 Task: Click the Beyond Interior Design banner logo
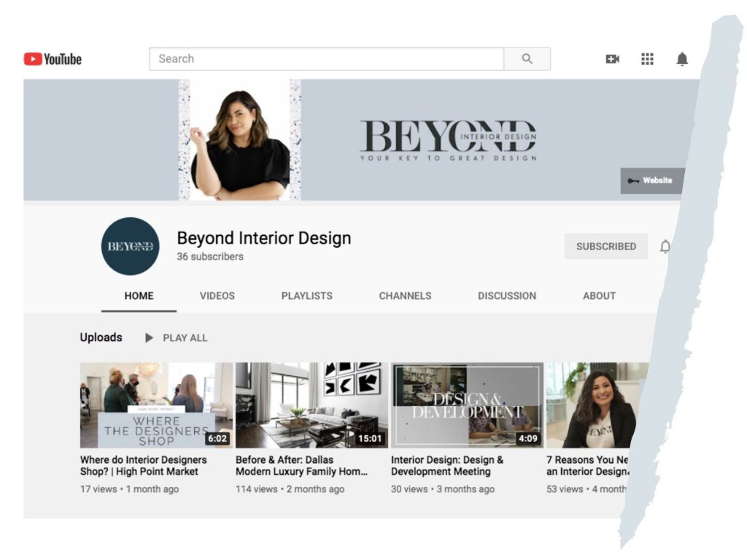[x=448, y=141]
